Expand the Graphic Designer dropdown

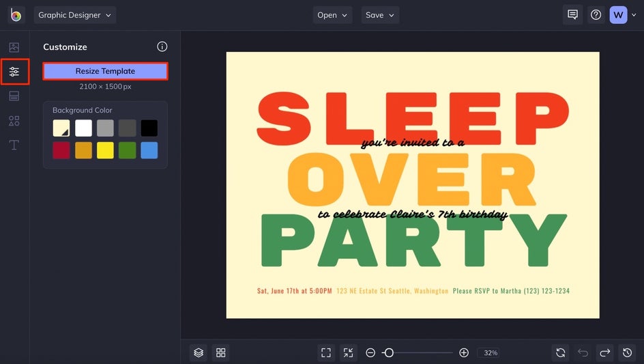pyautogui.click(x=75, y=15)
